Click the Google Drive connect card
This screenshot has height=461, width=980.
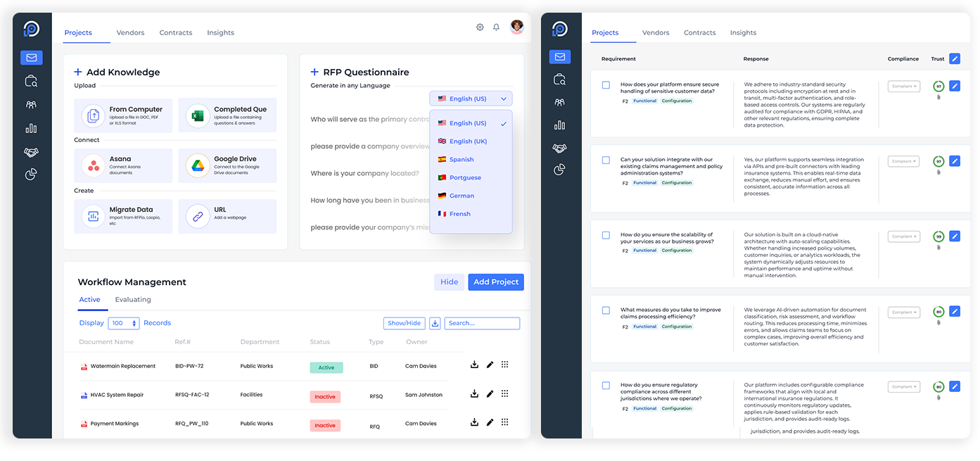coord(227,165)
